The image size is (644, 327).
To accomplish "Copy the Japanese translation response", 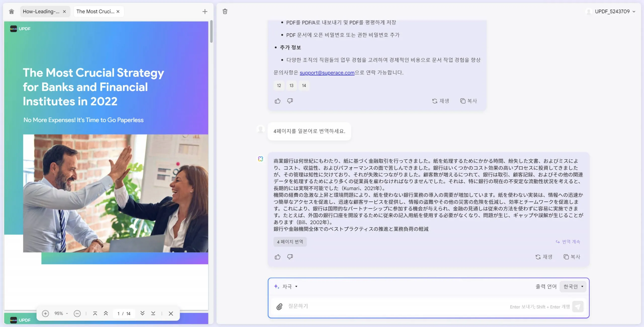I will coord(572,257).
